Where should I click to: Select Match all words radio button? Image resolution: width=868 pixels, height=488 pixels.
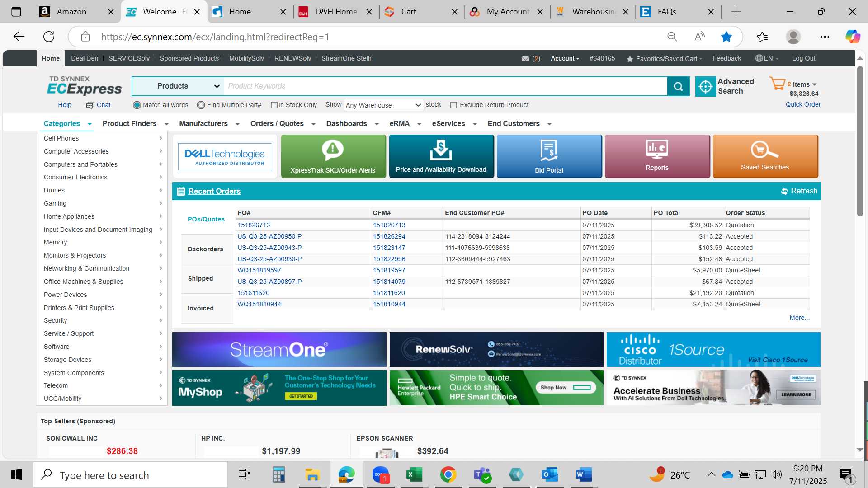tap(137, 105)
